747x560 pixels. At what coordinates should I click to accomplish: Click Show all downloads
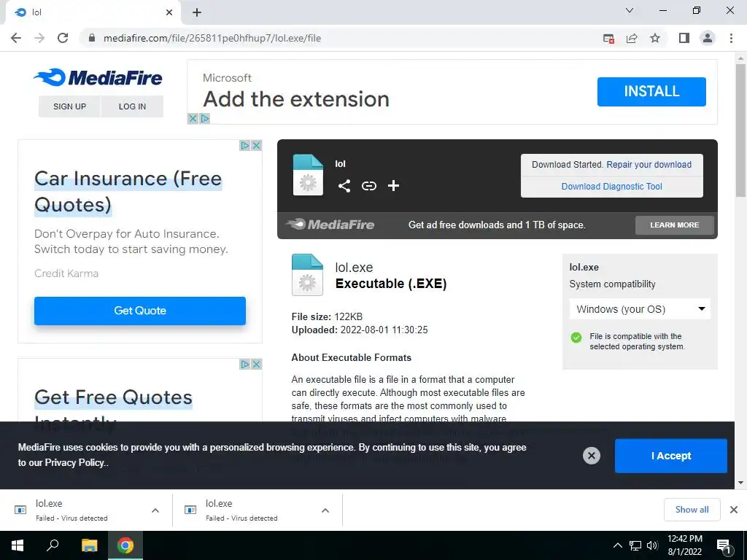click(692, 510)
